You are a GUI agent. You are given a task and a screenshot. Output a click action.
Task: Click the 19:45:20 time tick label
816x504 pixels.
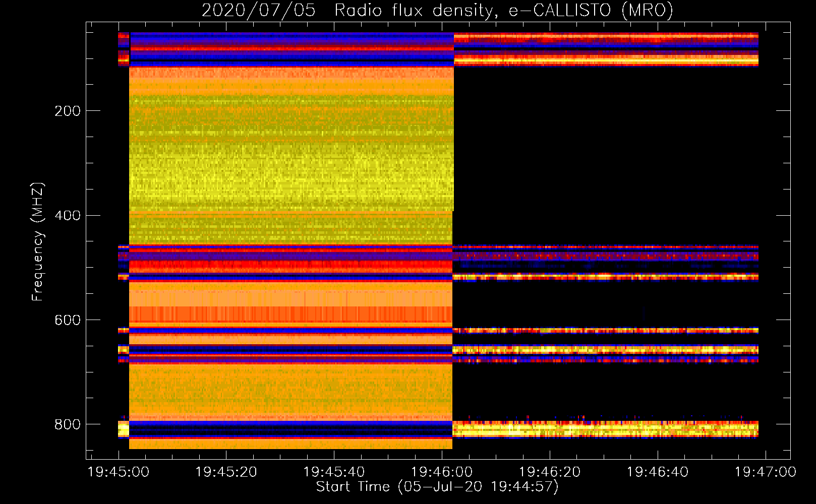coord(226,472)
